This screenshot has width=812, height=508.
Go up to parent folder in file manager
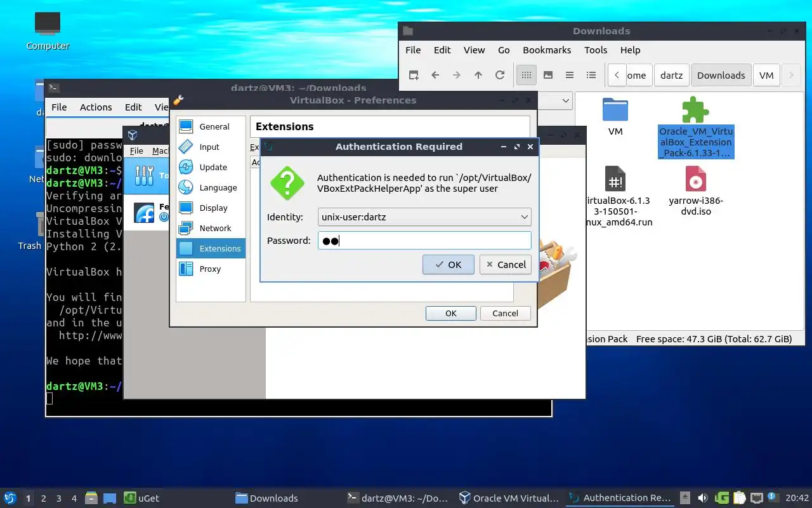tap(478, 75)
